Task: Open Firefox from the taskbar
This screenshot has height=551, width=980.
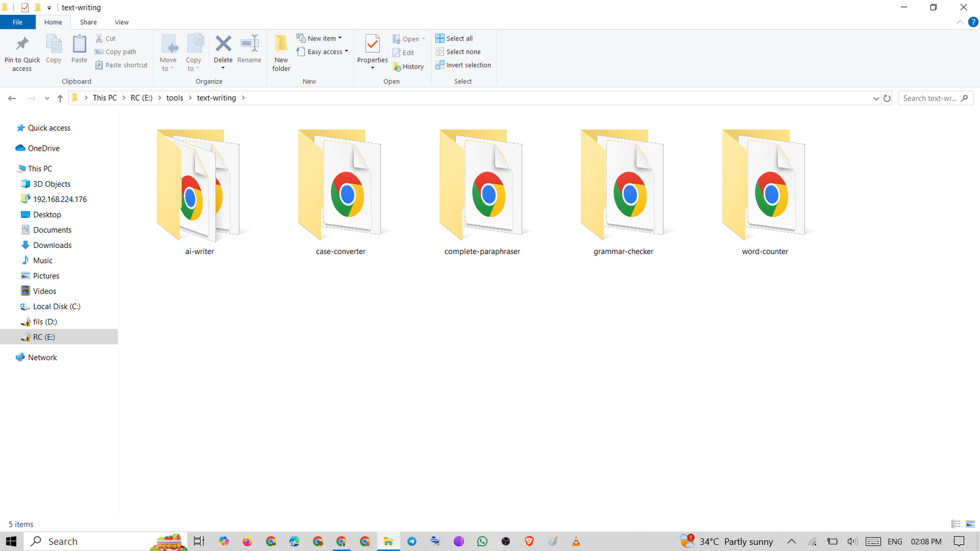Action: (x=247, y=541)
